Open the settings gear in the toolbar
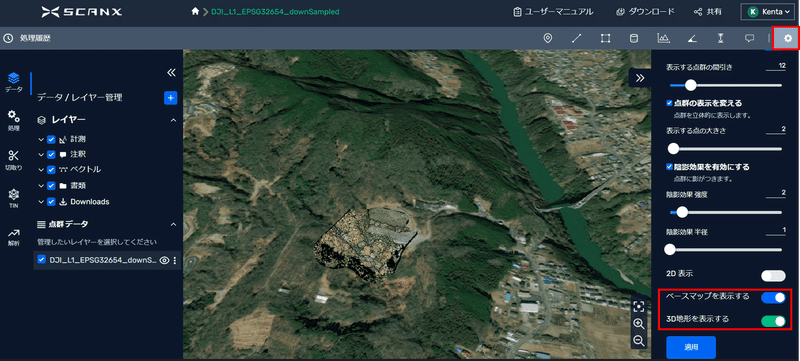This screenshot has width=800, height=361. click(x=788, y=38)
